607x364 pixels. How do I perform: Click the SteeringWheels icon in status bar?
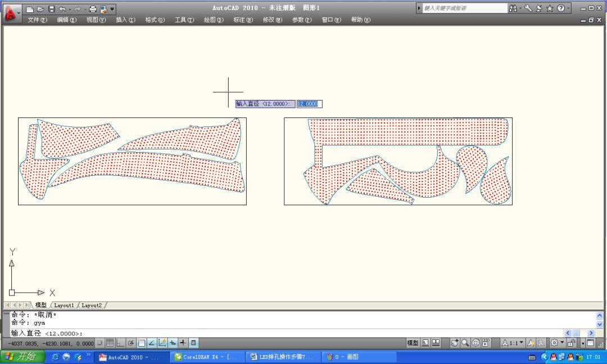click(x=475, y=343)
